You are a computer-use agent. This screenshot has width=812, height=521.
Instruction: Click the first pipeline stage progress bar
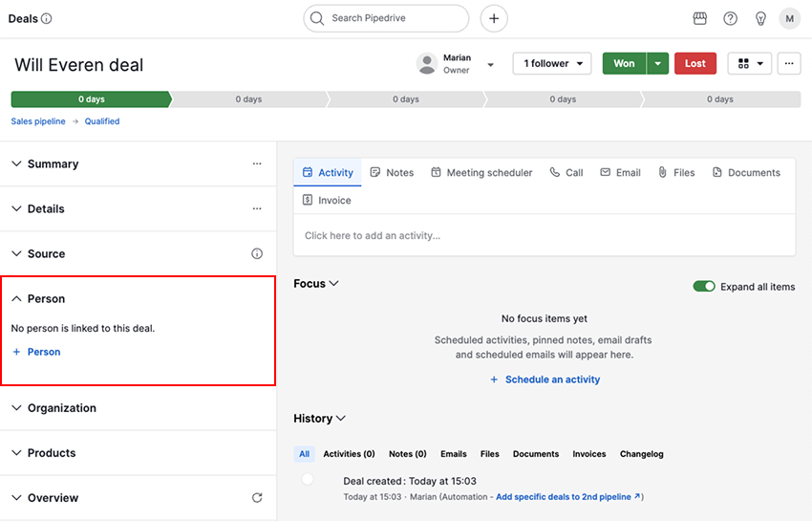click(x=91, y=99)
